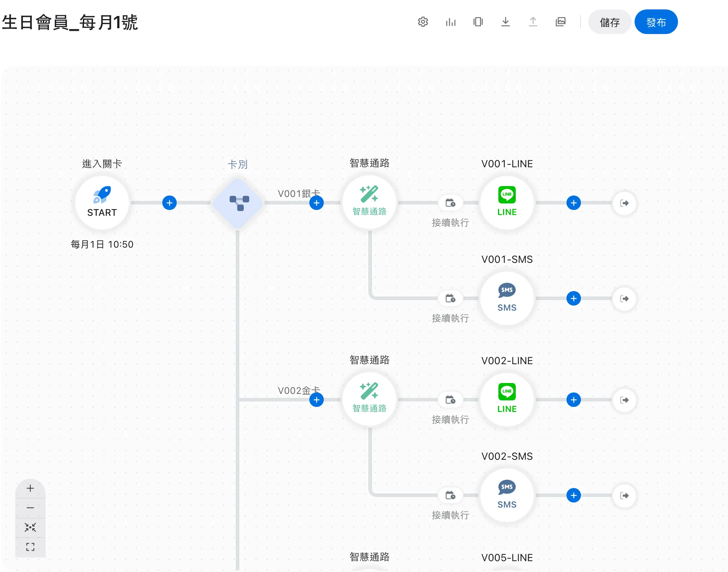Open the bar chart statistics icon

(x=451, y=22)
